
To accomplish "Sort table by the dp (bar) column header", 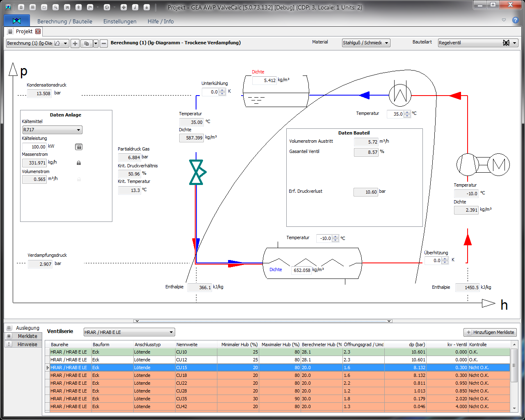I will coord(405,345).
